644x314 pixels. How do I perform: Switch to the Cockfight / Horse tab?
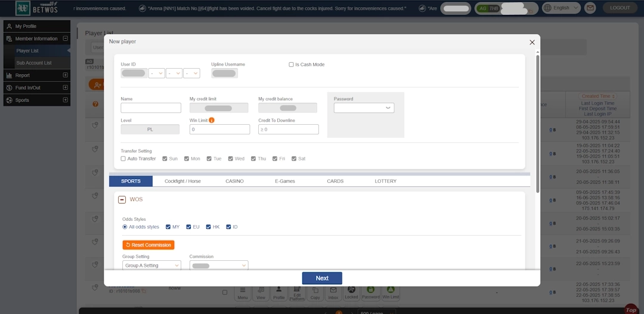click(x=183, y=181)
